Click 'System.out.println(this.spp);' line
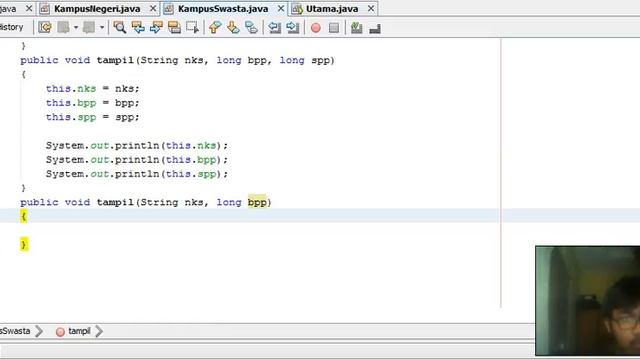This screenshot has width=640, height=360. click(x=137, y=174)
